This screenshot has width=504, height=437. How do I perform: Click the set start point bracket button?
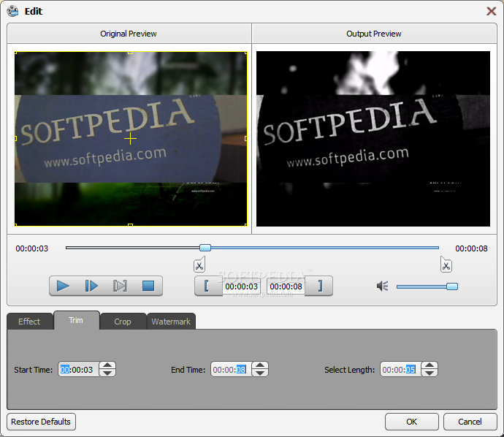click(208, 286)
